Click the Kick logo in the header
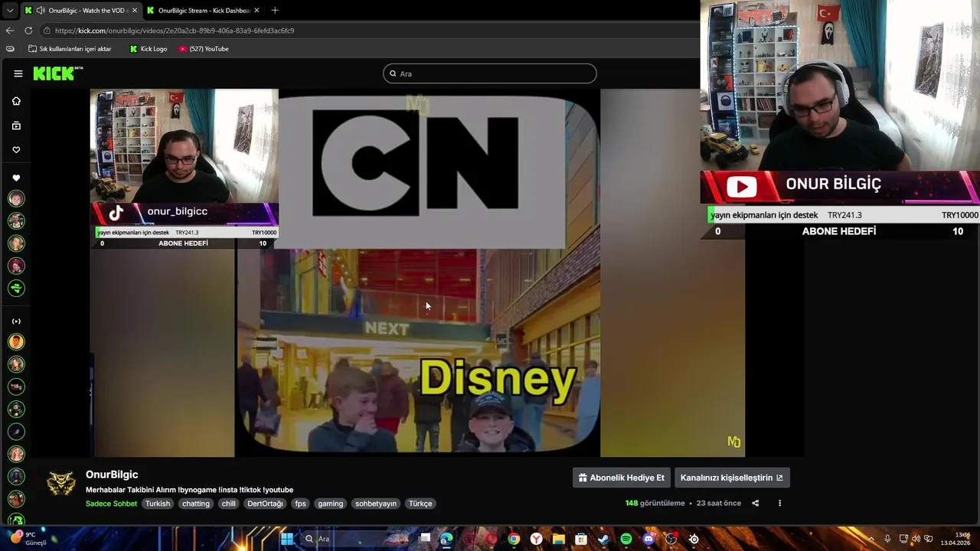 [x=57, y=73]
